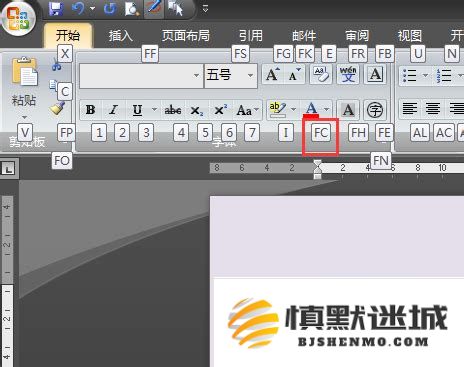
Task: Click the Office button orb
Action: pos(18,17)
